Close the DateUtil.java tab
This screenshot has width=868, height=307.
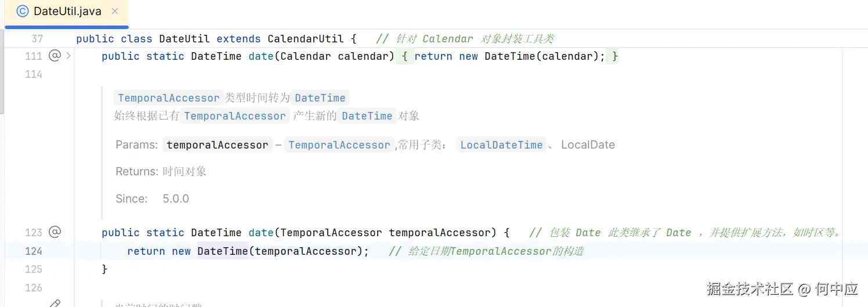[x=115, y=11]
